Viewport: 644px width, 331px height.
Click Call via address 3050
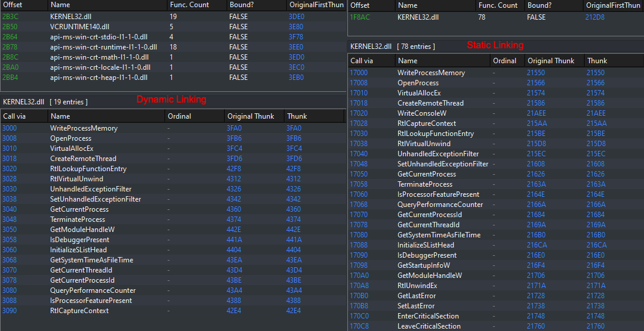[x=10, y=229]
